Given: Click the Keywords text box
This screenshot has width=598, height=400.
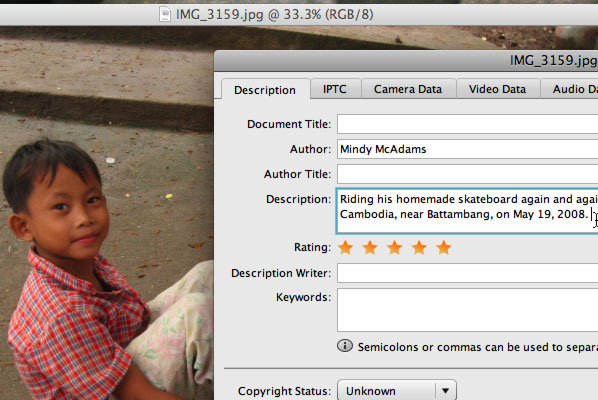Looking at the screenshot, I should pos(468,310).
